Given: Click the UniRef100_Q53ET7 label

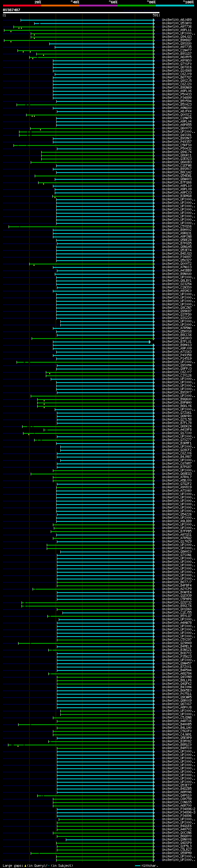Looking at the screenshot, I should 177,785.
